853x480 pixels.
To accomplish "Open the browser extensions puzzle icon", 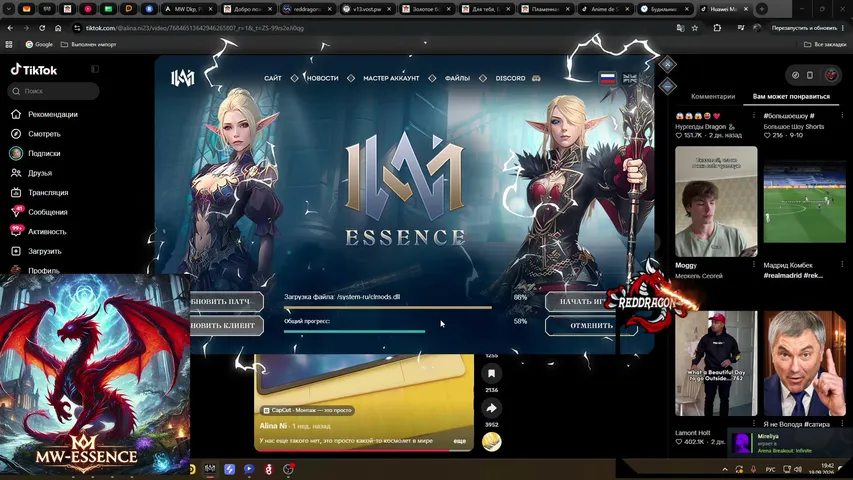I will point(717,28).
